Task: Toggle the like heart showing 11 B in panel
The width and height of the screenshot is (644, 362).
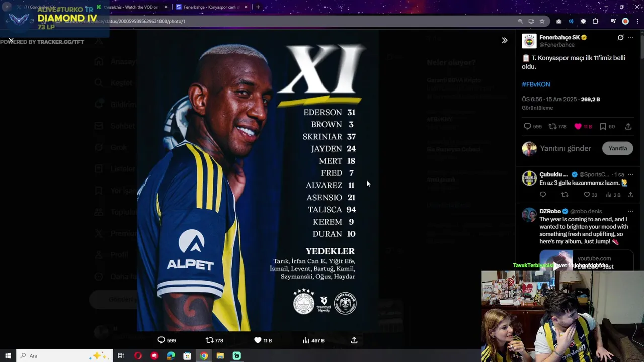Action: (578, 126)
